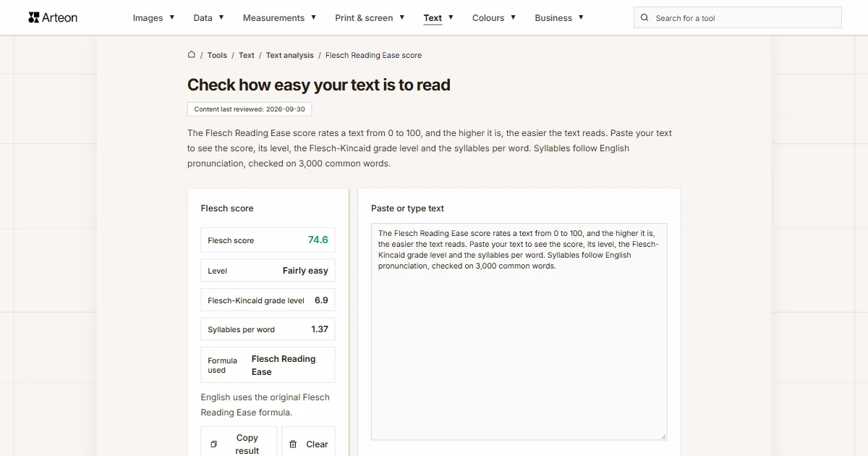The height and width of the screenshot is (456, 868).
Task: Select the Flesch score value 74.6
Action: 318,240
